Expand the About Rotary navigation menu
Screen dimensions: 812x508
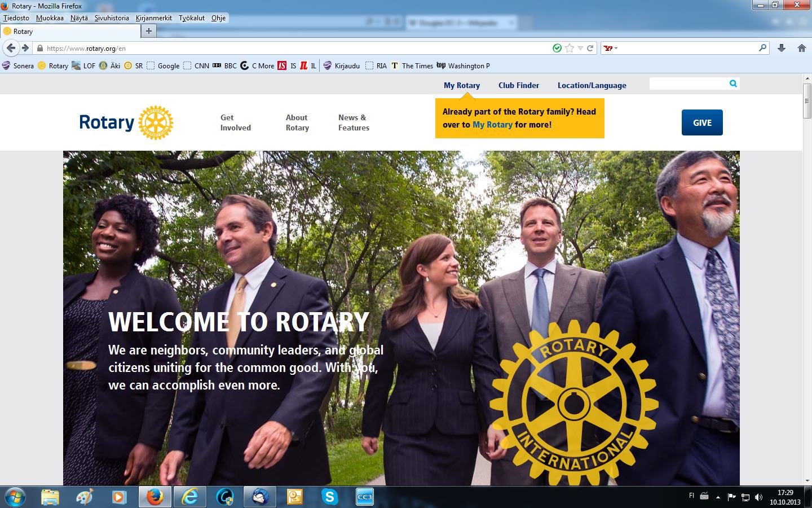[297, 122]
